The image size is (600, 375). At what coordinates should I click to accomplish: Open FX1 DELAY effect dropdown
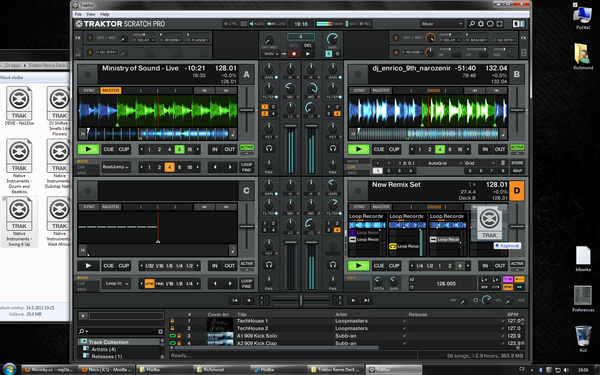[x=144, y=40]
